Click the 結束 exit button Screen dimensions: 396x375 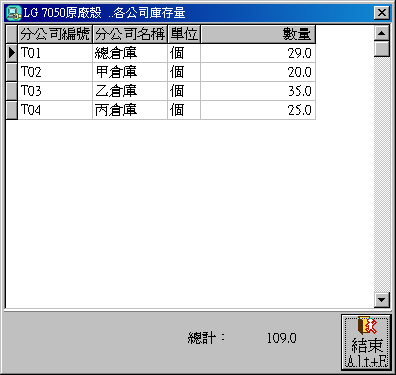[366, 342]
